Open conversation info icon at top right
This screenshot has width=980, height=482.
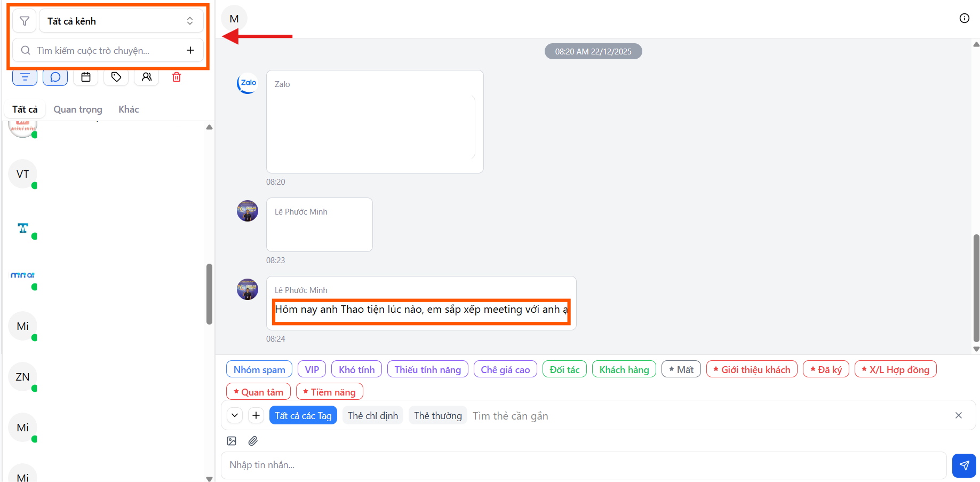pos(964,18)
